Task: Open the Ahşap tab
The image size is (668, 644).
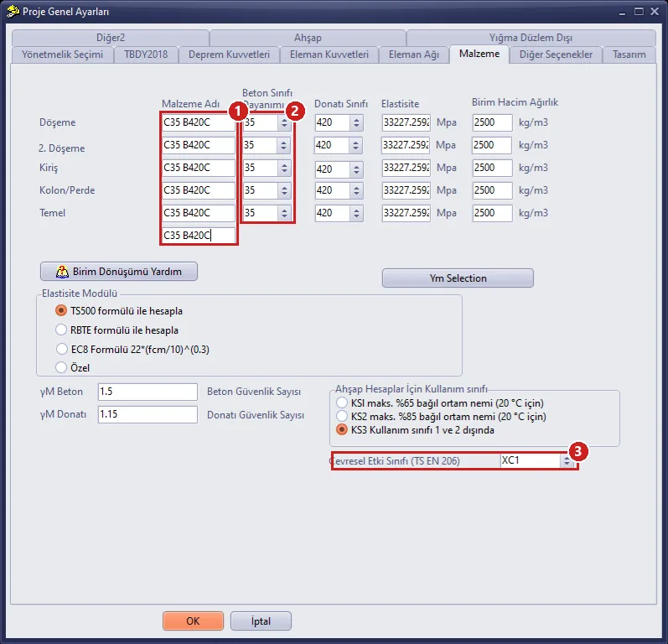Action: point(308,38)
